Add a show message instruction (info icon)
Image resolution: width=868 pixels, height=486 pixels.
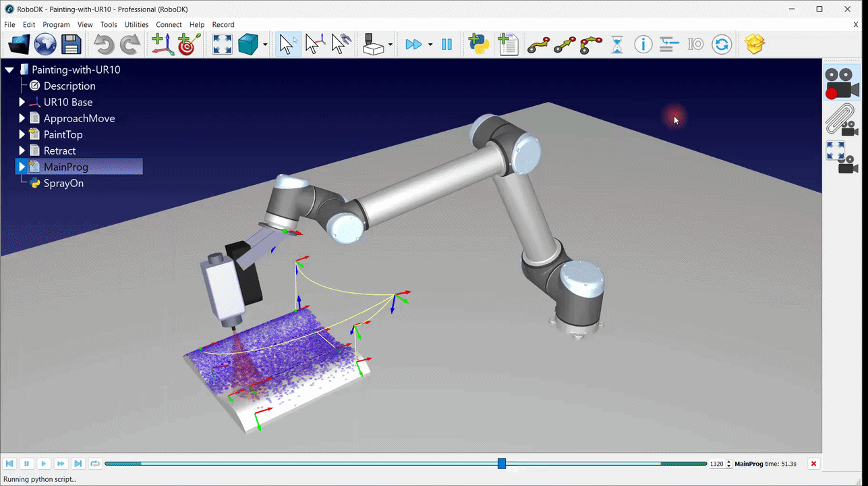643,45
